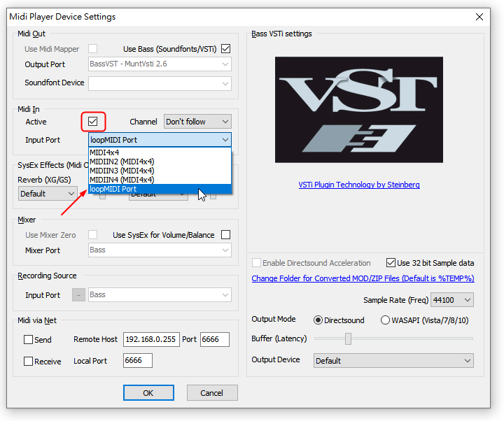Toggle the Midi In Active checkbox
504x421 pixels.
tap(93, 122)
